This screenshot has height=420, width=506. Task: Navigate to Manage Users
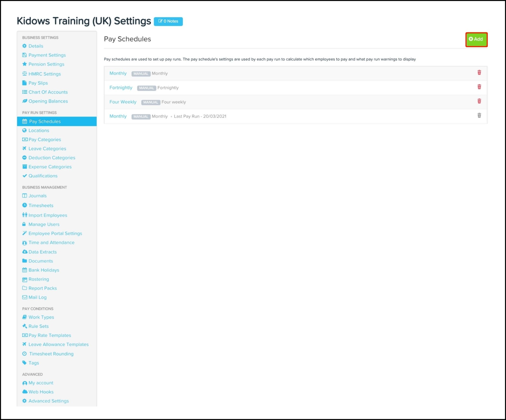(x=44, y=225)
